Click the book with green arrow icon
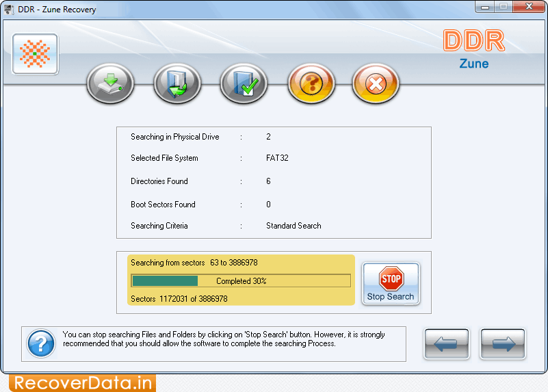 point(177,83)
